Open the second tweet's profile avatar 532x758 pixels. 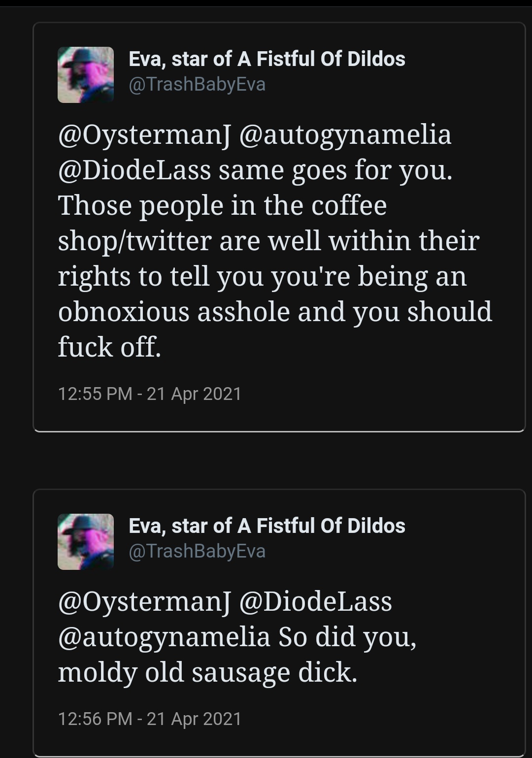pos(86,542)
